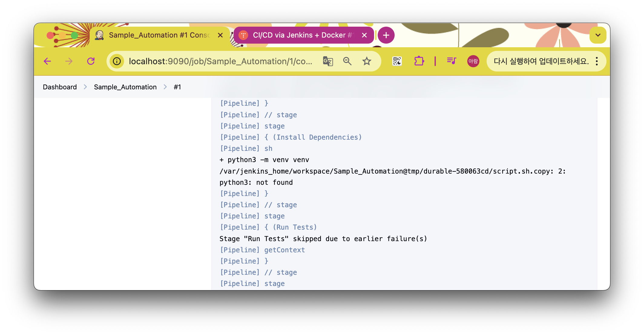Click the forward navigation arrow
Screen dimensions: 644x335
pos(69,61)
